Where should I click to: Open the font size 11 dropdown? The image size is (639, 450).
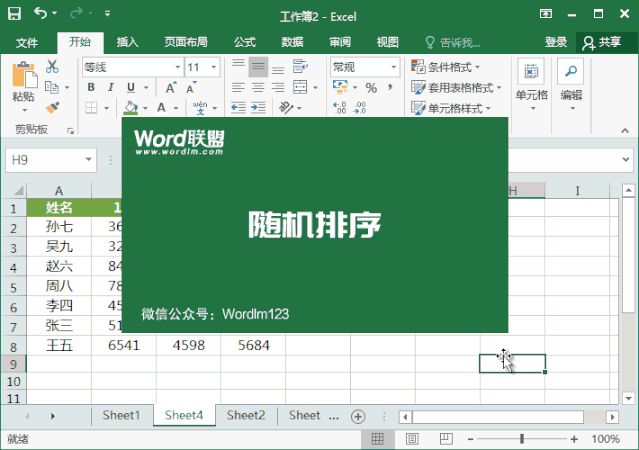click(214, 67)
